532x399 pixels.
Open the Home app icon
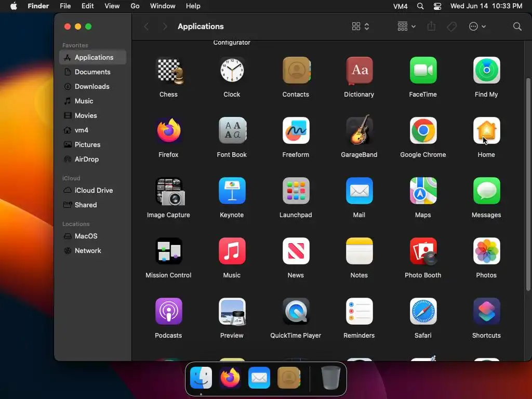486,130
